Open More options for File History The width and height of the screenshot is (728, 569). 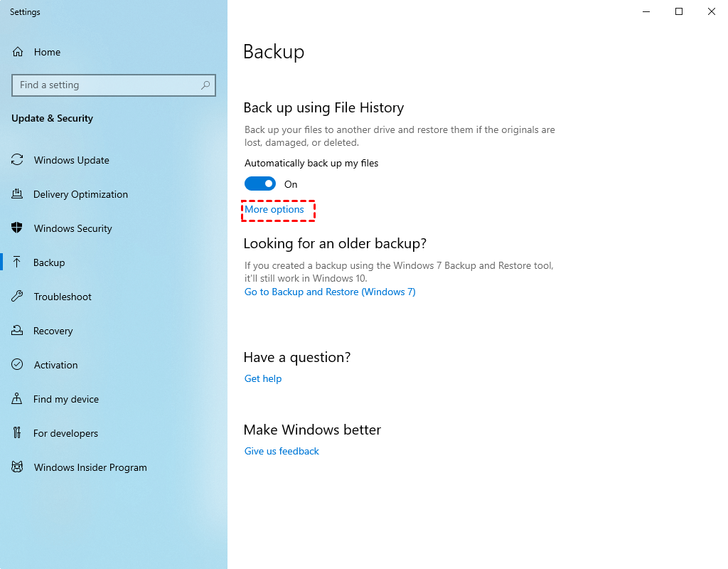[x=274, y=210]
